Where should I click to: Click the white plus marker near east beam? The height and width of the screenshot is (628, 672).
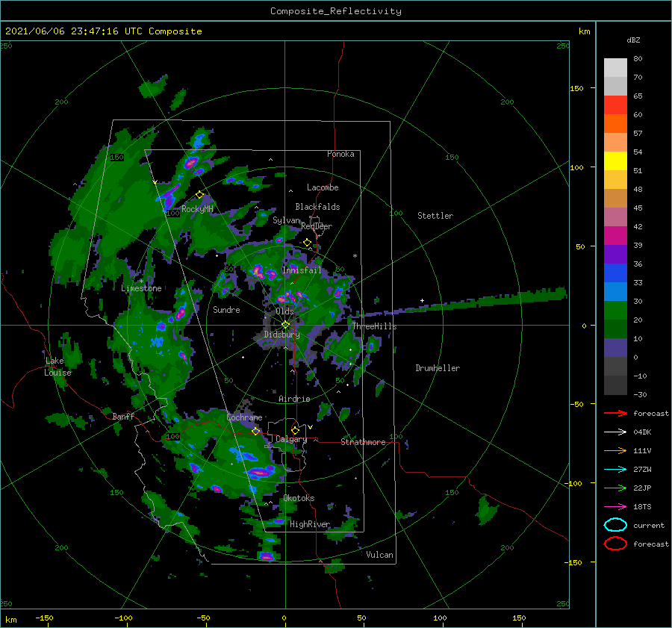pos(422,300)
